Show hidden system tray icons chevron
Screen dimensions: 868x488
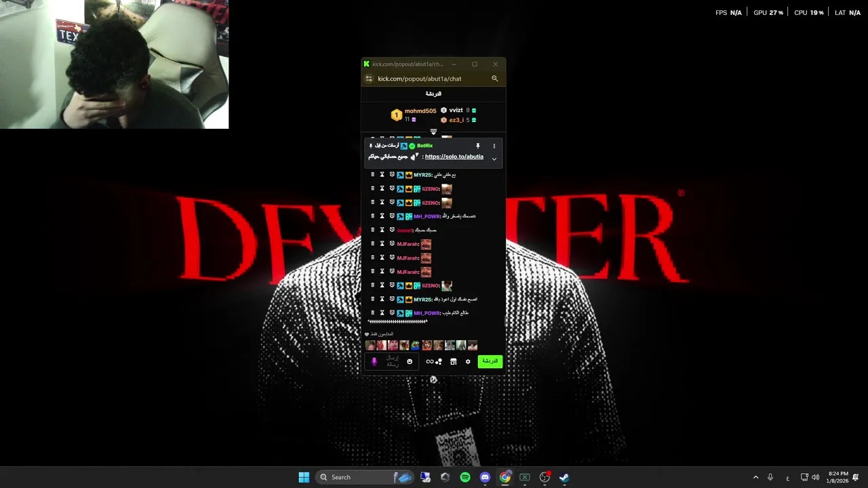(755, 477)
